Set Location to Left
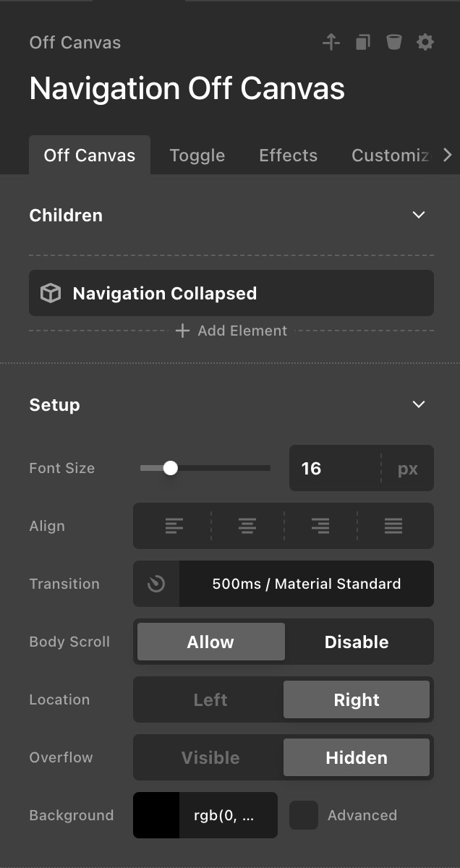Screen dimensions: 460x868 210,699
